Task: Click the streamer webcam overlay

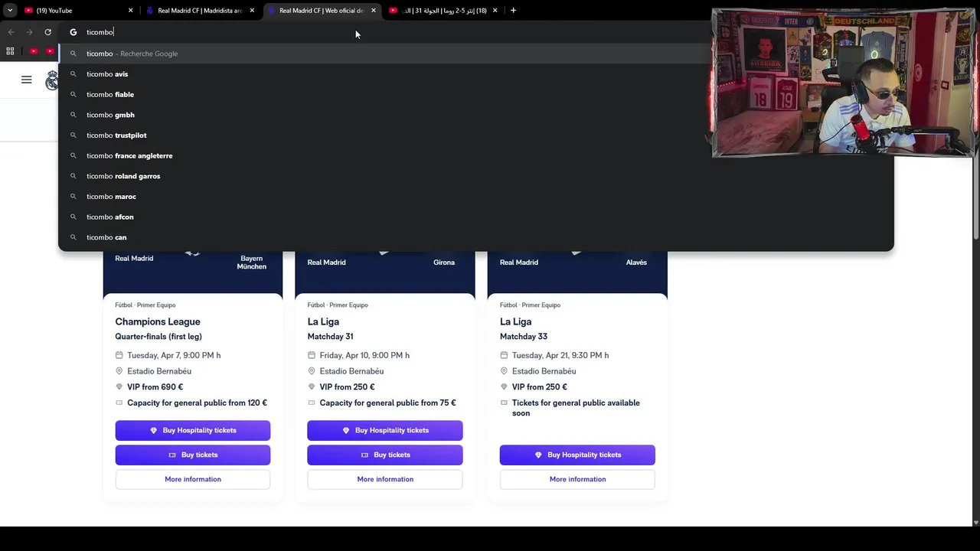Action: pos(844,83)
